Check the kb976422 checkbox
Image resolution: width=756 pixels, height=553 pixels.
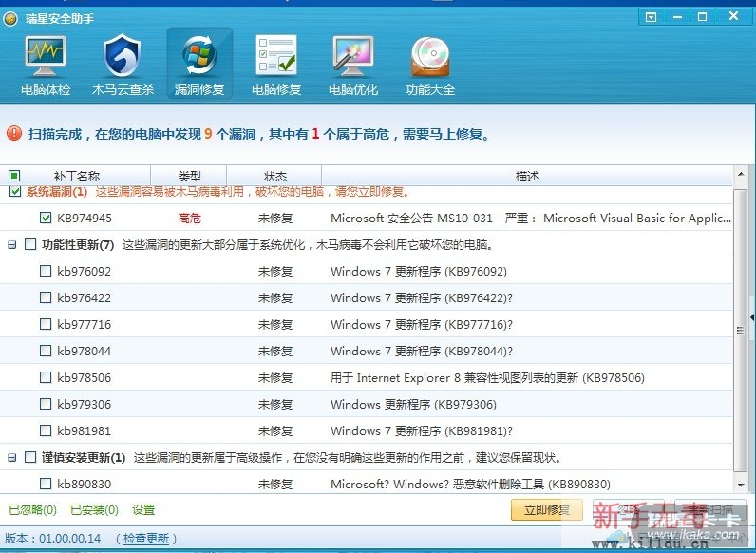(46, 297)
